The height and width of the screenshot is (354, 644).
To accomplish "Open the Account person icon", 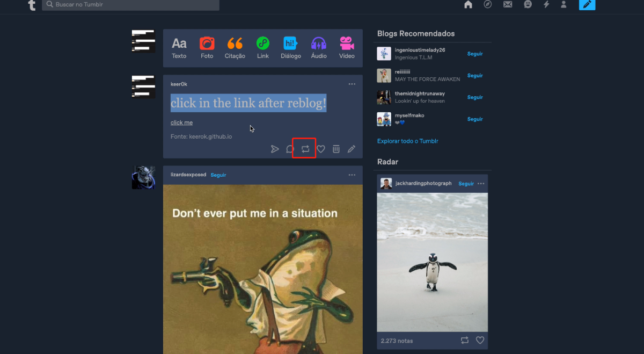I will click(x=563, y=4).
